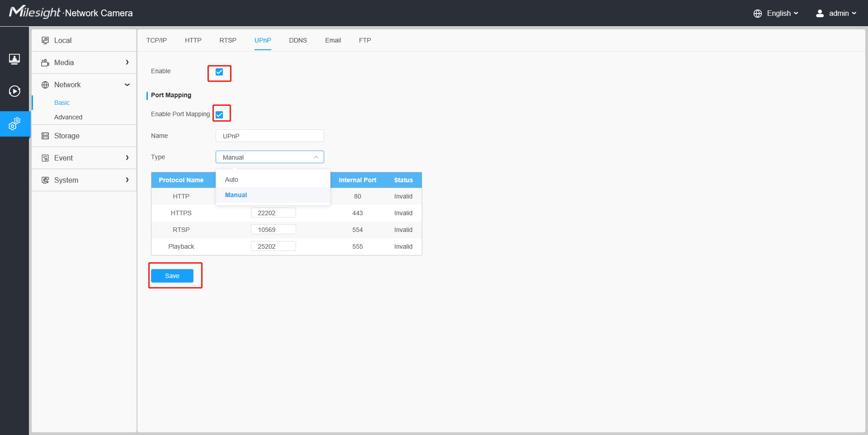Expand the Event menu chevron
Screen dimensions: 868x435
point(127,158)
